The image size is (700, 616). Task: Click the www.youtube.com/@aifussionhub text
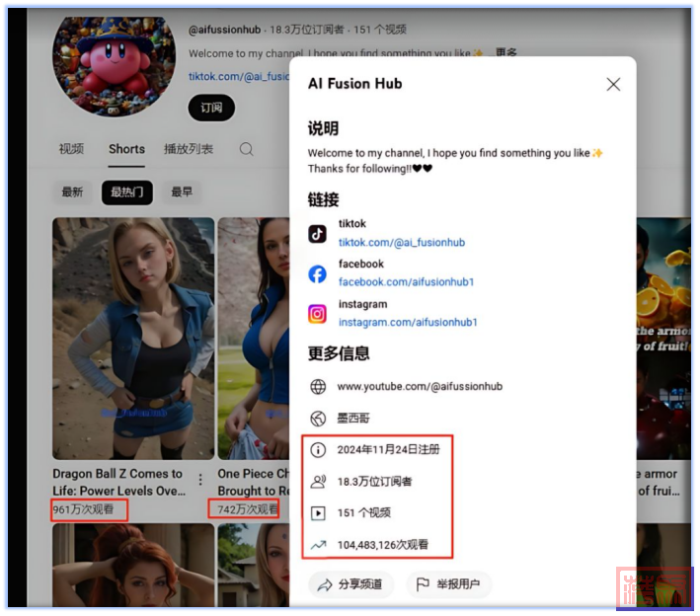coord(420,387)
